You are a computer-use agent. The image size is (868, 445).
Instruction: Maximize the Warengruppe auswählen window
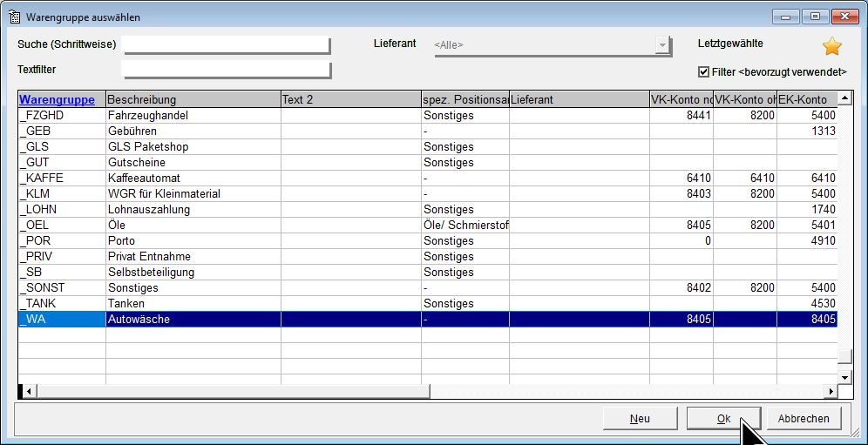[816, 17]
